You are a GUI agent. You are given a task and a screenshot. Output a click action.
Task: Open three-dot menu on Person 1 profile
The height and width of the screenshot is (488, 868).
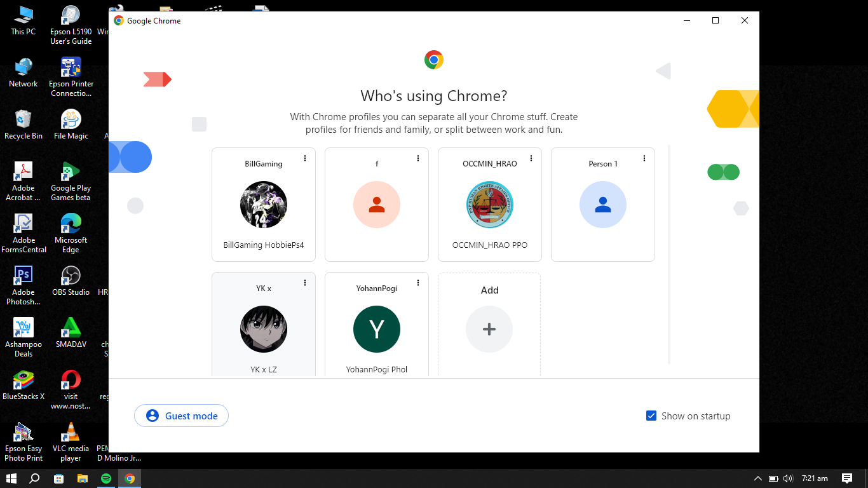pyautogui.click(x=644, y=158)
